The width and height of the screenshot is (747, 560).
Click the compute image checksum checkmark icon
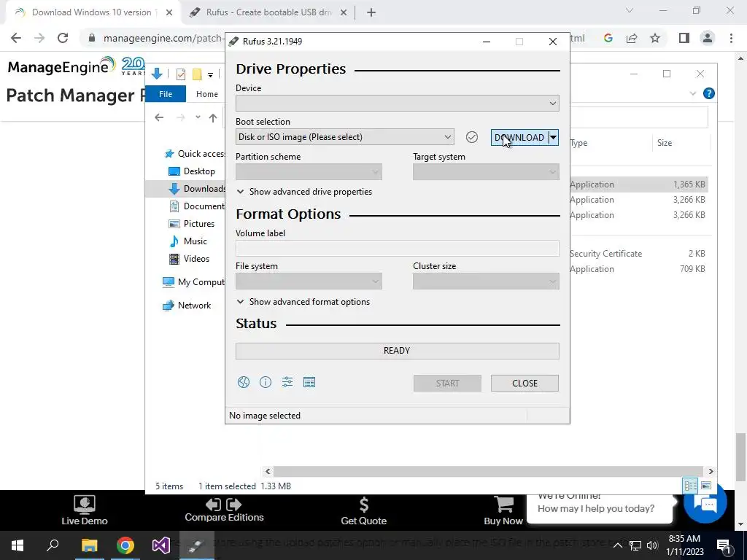(x=472, y=137)
